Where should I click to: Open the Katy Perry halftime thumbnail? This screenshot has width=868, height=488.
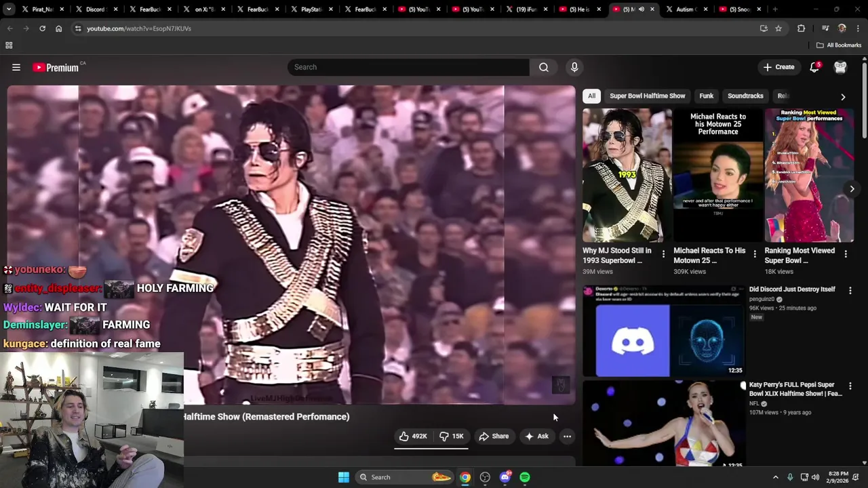664,424
